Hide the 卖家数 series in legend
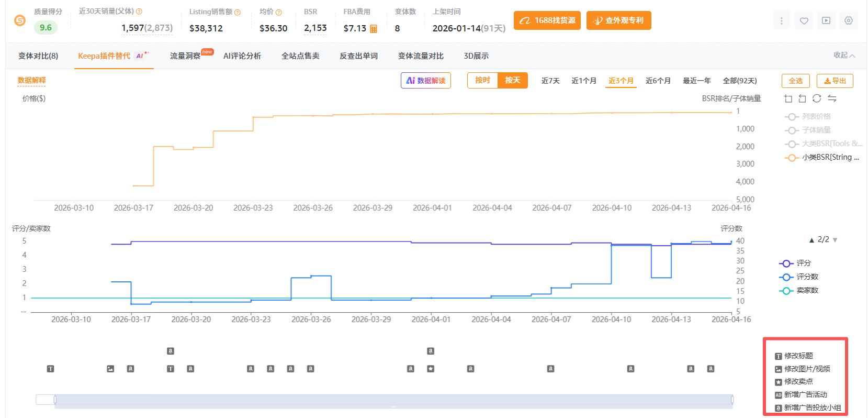Screen dimensions: 868x418 tap(806, 290)
